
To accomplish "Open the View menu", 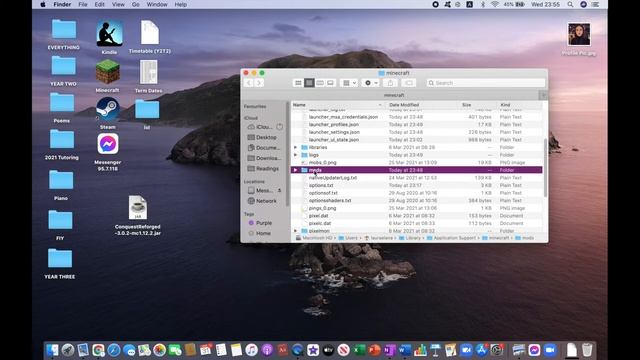I will point(118,4).
